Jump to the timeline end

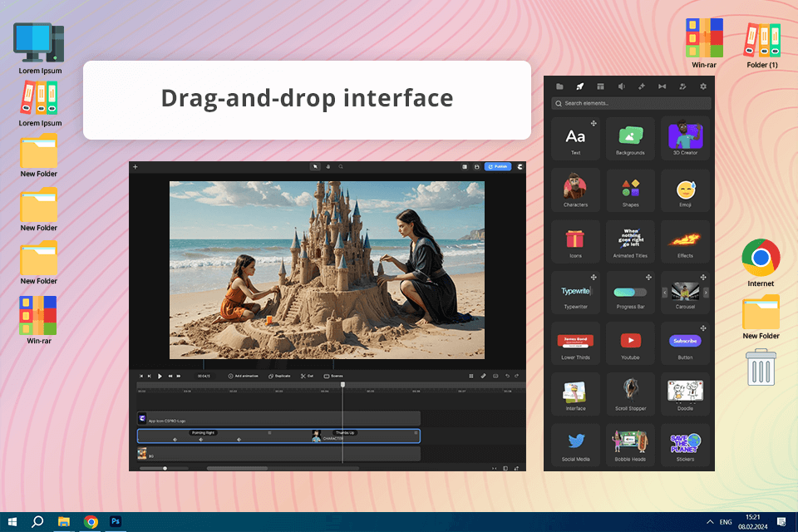[149, 377]
